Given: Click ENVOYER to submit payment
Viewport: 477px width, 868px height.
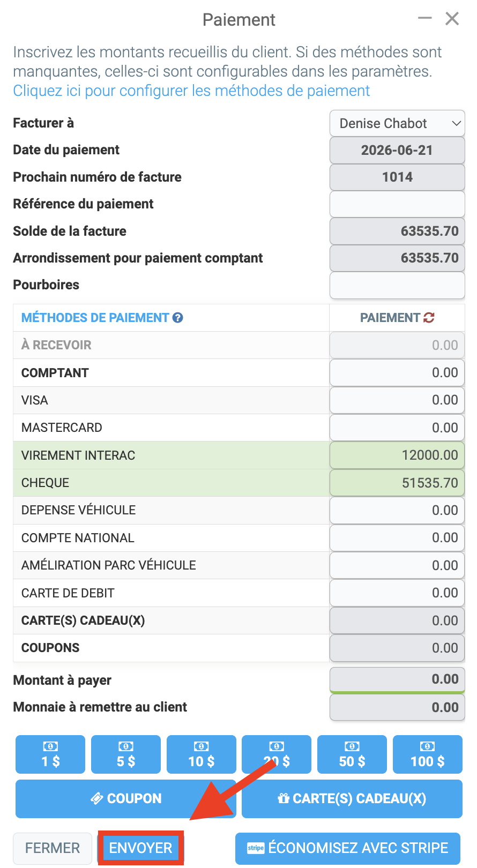Looking at the screenshot, I should click(x=141, y=848).
